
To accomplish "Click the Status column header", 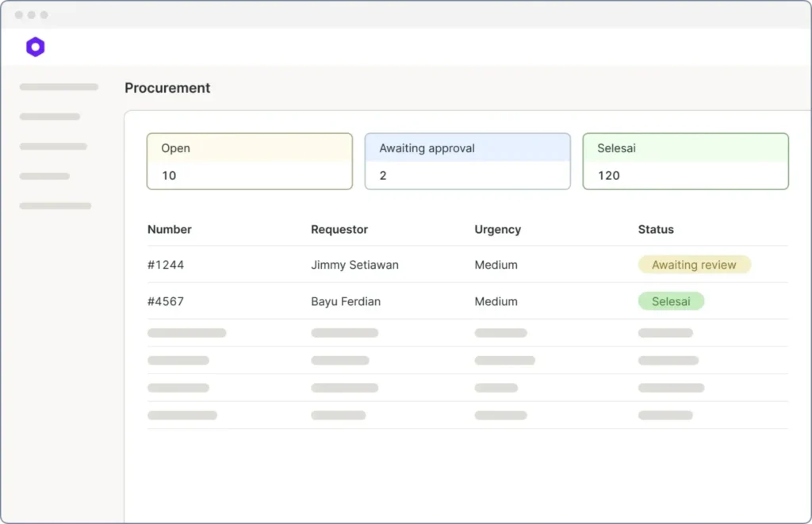I will [x=656, y=229].
